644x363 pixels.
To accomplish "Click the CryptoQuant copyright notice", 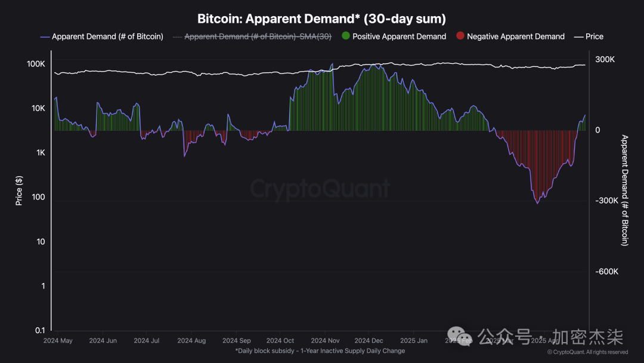I will coord(588,352).
